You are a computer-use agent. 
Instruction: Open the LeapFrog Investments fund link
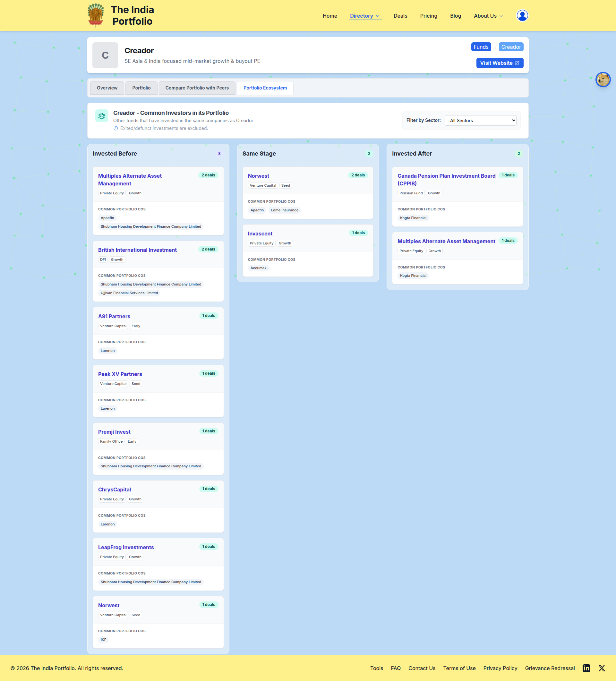click(x=126, y=547)
